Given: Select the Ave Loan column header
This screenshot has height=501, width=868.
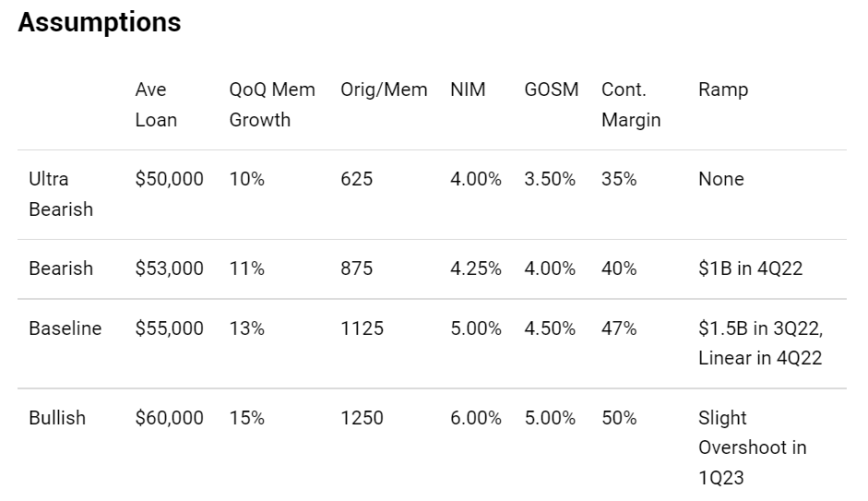Looking at the screenshot, I should (156, 104).
